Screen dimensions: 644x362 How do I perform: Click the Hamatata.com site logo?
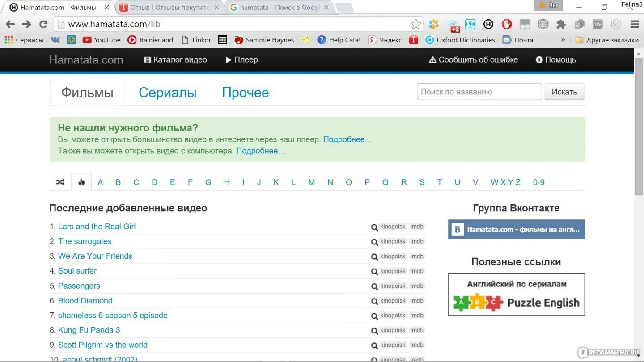[x=86, y=60]
